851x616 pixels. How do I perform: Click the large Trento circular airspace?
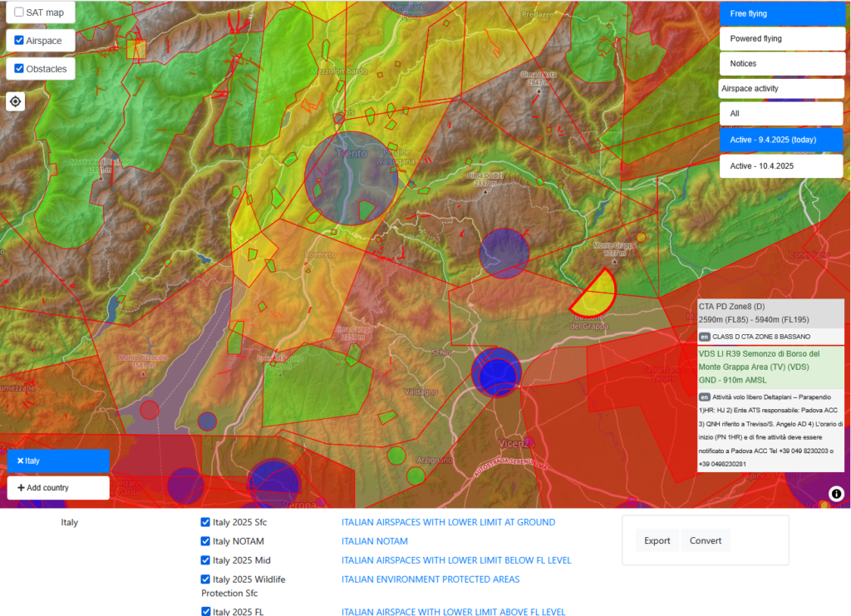352,178
